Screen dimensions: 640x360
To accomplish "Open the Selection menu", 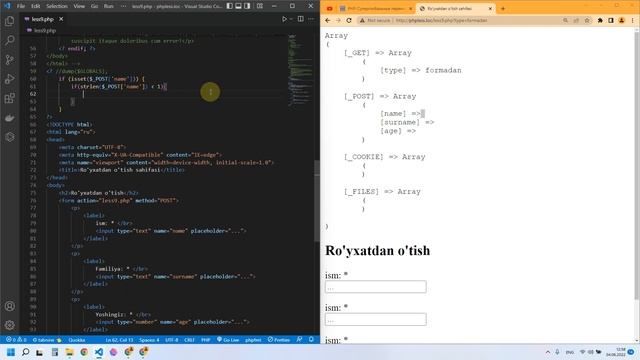I will click(x=57, y=6).
